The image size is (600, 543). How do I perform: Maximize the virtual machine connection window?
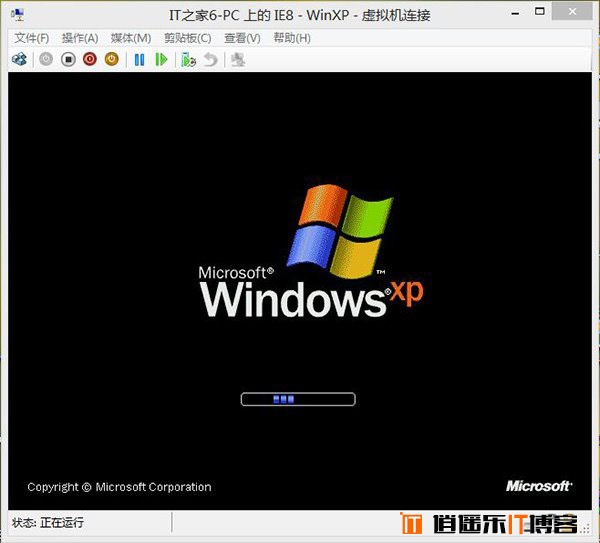click(540, 12)
